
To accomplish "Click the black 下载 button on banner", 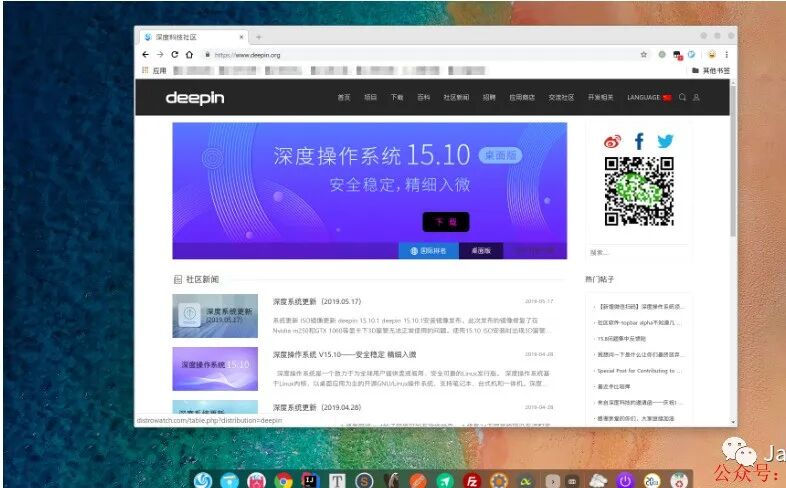I will pos(446,222).
